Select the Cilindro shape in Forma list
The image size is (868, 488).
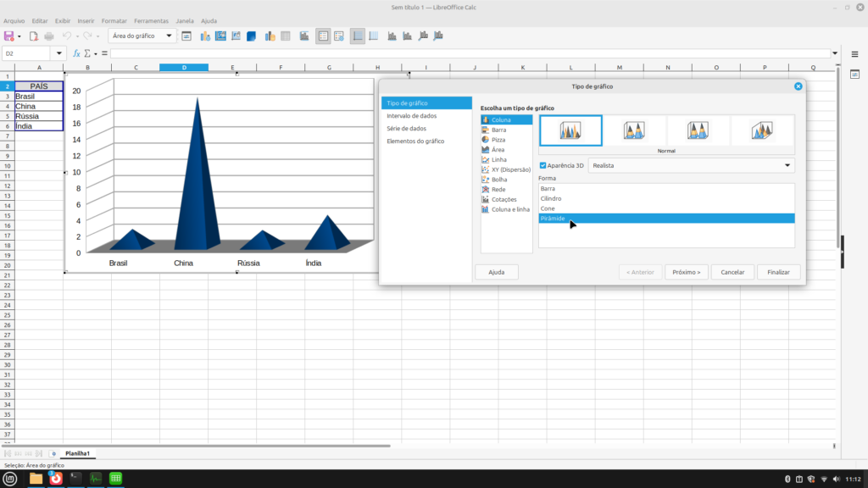click(x=551, y=198)
